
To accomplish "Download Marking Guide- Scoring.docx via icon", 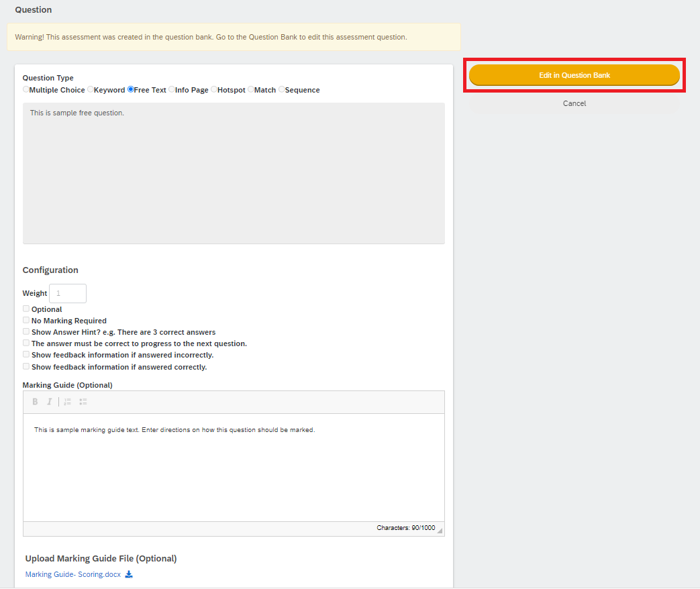I will pos(129,574).
